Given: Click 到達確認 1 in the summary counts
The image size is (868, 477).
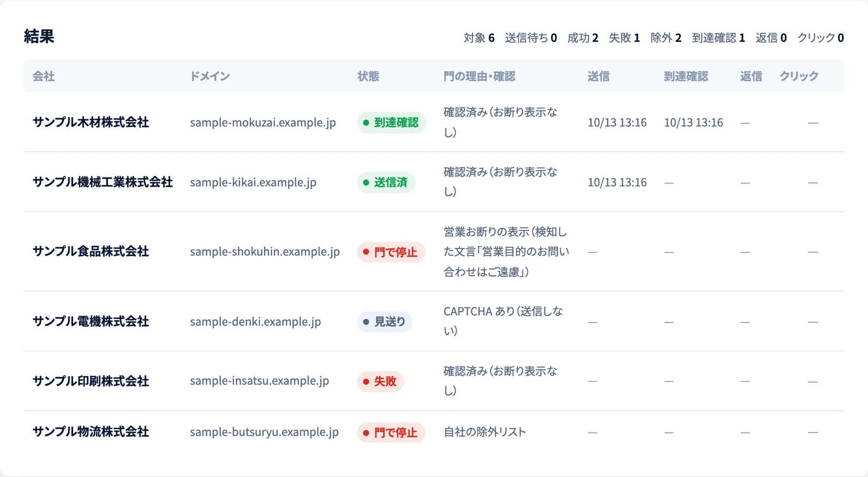Looking at the screenshot, I should click(718, 37).
